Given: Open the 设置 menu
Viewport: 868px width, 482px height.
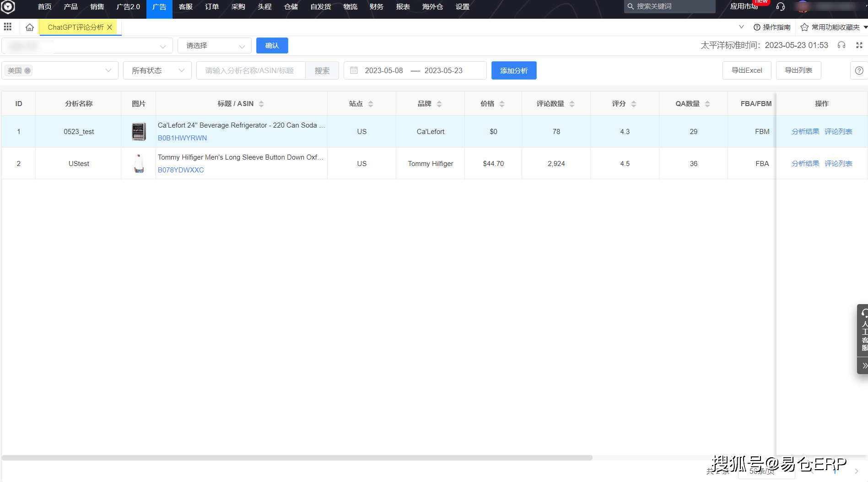Looking at the screenshot, I should (463, 7).
